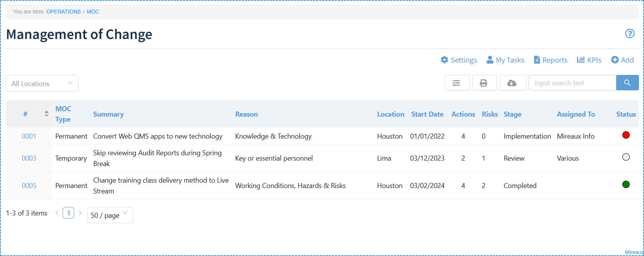
Task: Open the help question mark icon
Action: pyautogui.click(x=630, y=34)
